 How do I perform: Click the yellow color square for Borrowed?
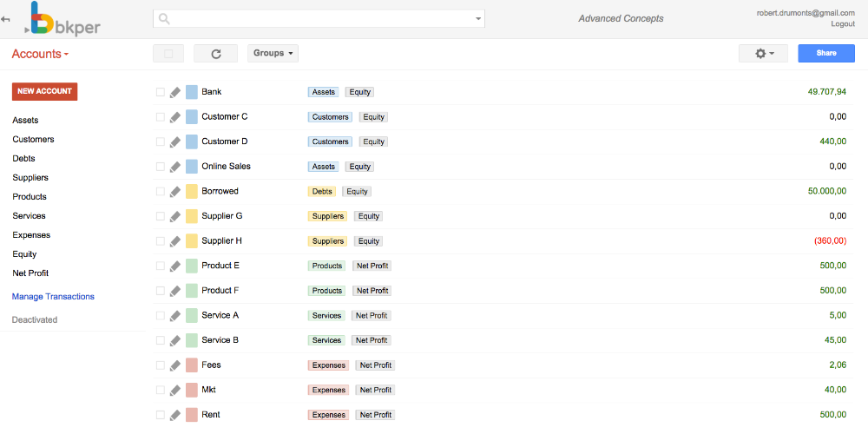coord(192,191)
